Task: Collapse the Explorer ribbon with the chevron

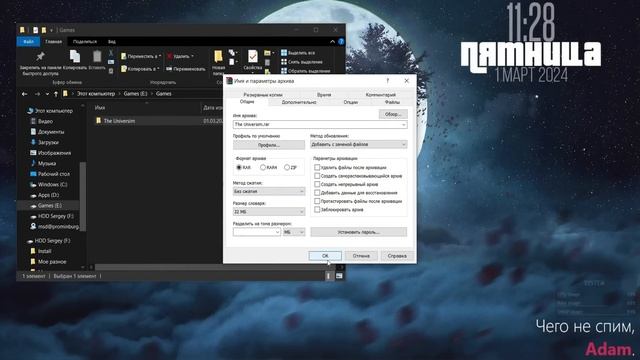Action: pos(332,42)
